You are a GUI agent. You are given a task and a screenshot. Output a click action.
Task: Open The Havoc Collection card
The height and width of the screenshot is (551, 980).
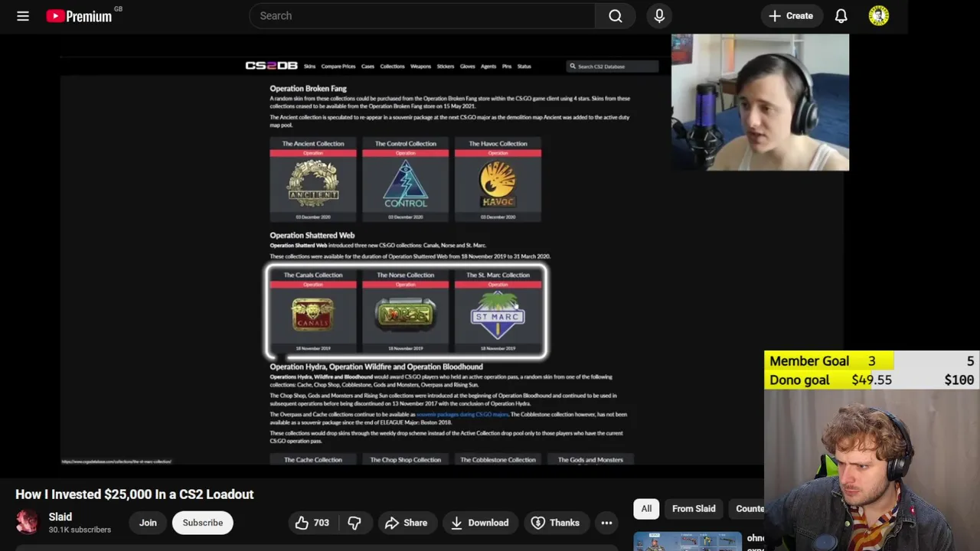click(498, 180)
